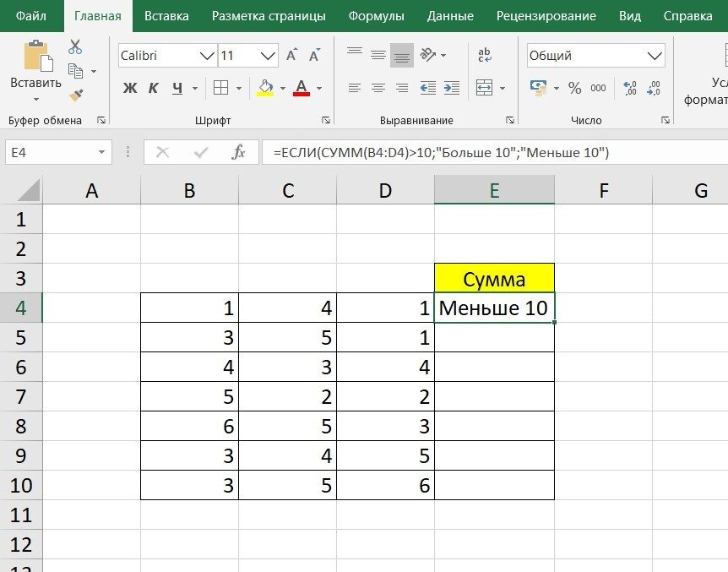Toggle bold formatting (Ж)
728x572 pixels.
[129, 88]
